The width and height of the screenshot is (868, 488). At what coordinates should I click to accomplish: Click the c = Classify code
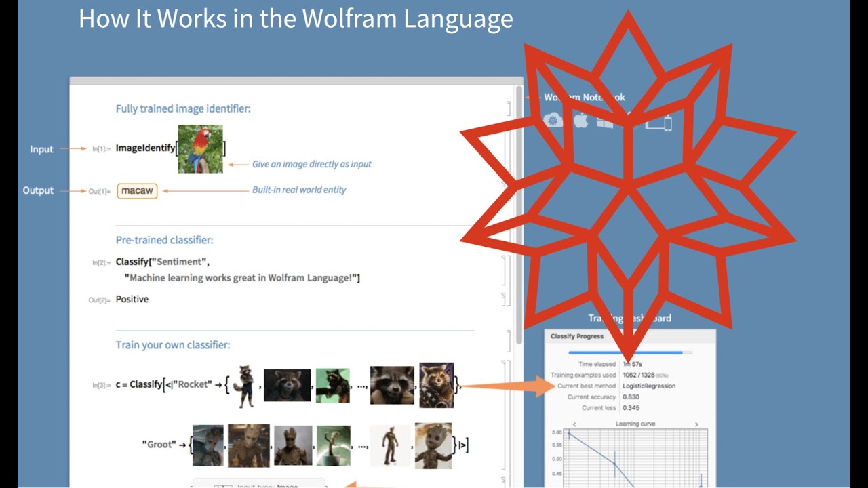tap(138, 385)
